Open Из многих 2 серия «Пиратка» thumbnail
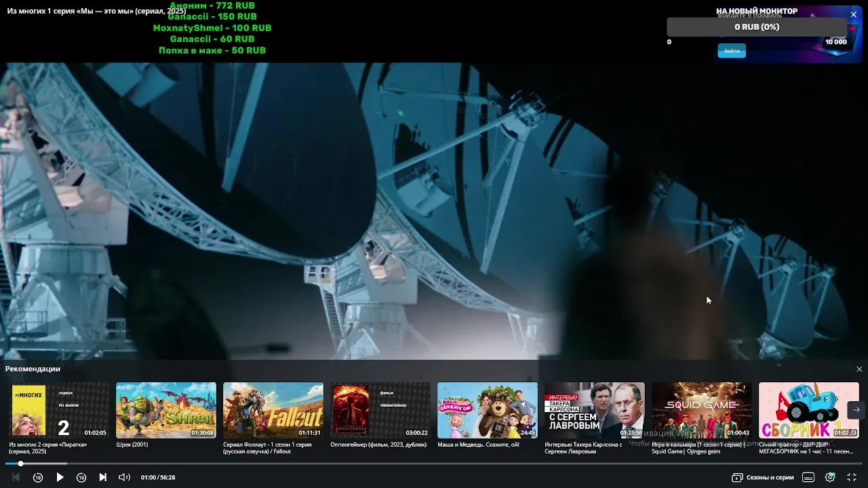Screen dimensions: 868x488 click(59, 410)
